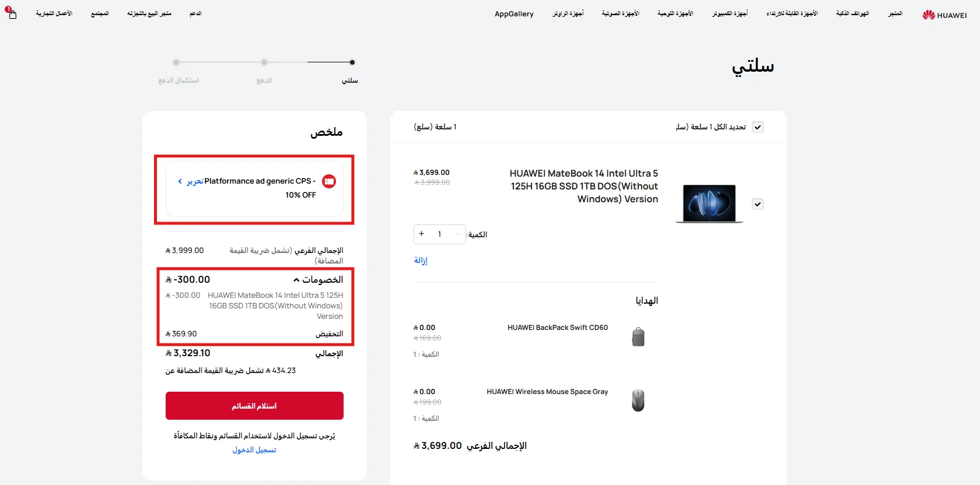The height and width of the screenshot is (485, 980).
Task: Open the أجهزة الراوتر menu
Action: pos(568,13)
